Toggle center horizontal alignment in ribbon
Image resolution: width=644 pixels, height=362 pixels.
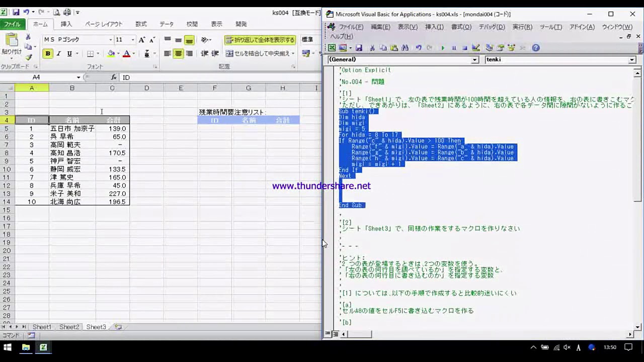click(x=178, y=54)
